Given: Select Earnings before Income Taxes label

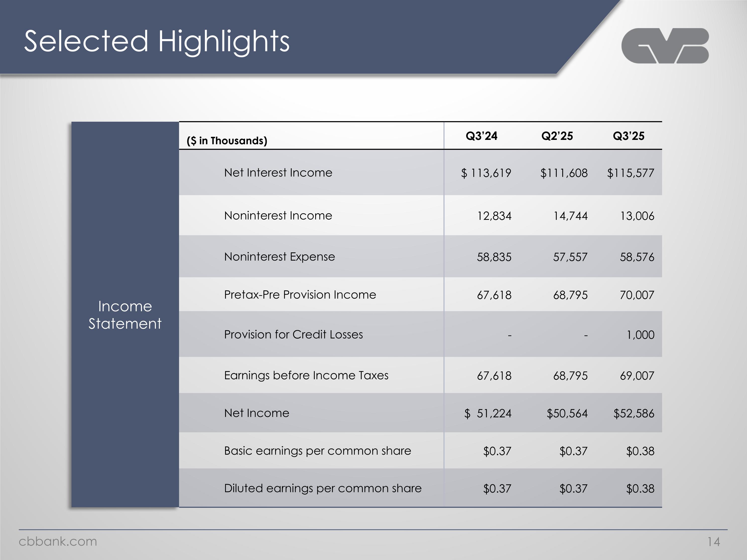Looking at the screenshot, I should [306, 375].
